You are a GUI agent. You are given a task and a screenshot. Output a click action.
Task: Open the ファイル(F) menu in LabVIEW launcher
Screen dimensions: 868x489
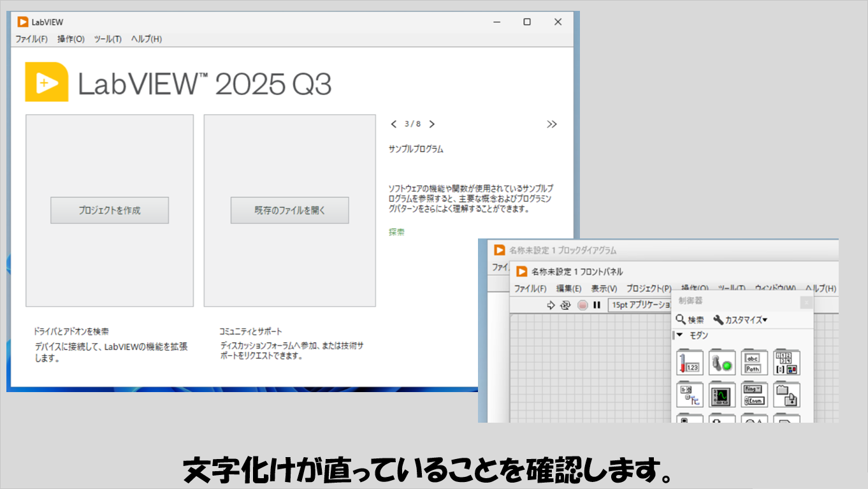pos(31,39)
